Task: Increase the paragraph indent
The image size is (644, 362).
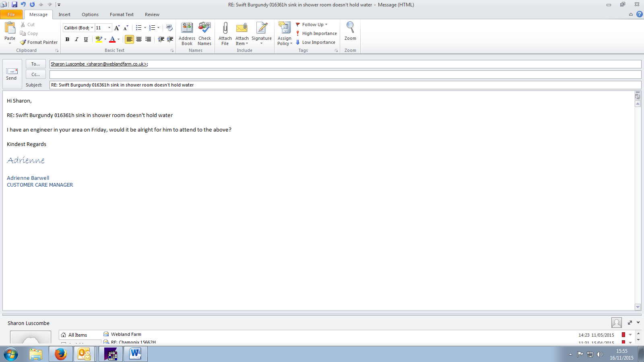Action: point(170,39)
